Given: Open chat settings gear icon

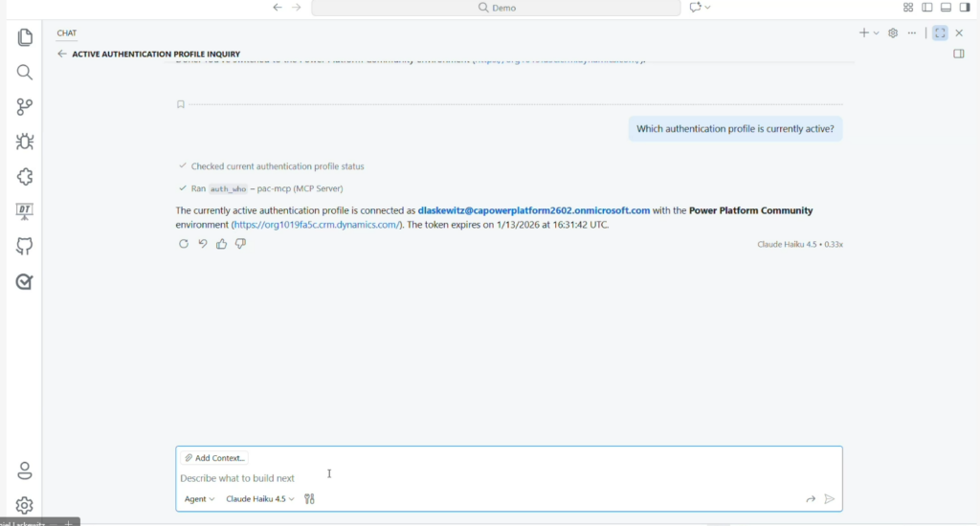Looking at the screenshot, I should point(893,33).
